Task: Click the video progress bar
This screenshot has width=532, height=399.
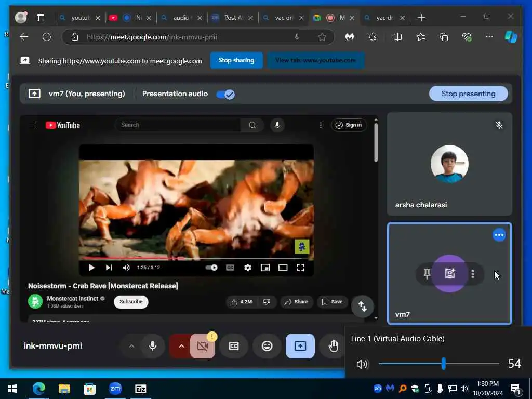Action: 196,259
